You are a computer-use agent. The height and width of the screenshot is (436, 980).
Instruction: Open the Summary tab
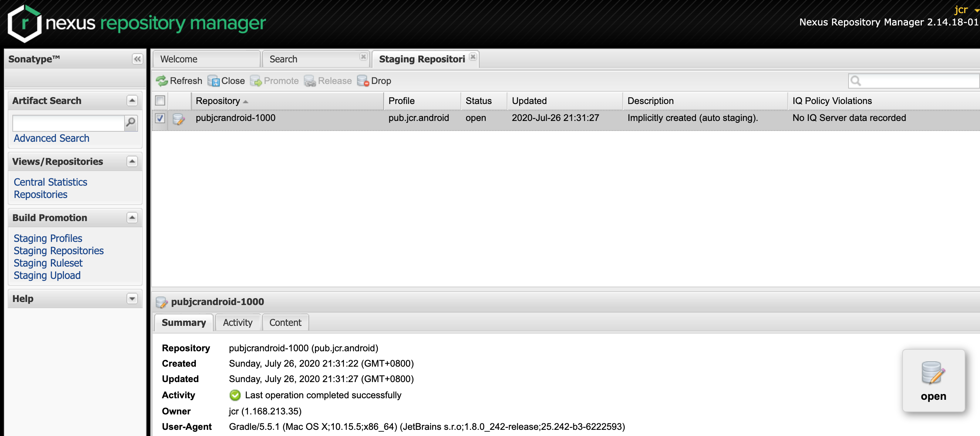click(x=184, y=322)
